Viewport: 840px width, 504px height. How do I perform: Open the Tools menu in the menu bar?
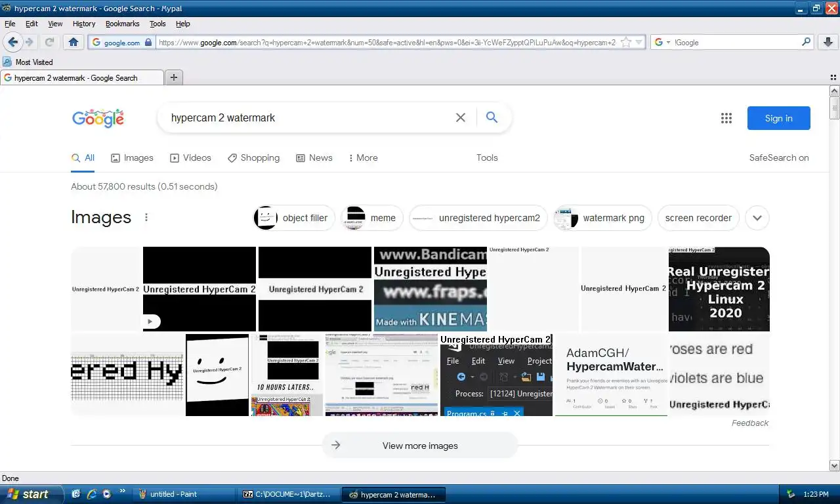click(157, 24)
